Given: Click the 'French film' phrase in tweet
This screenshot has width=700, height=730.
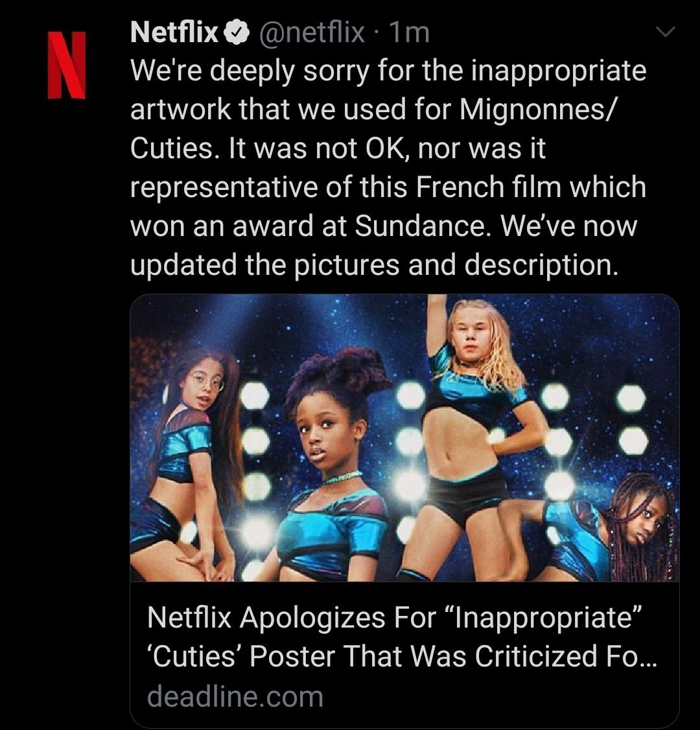Looking at the screenshot, I should point(488,187).
